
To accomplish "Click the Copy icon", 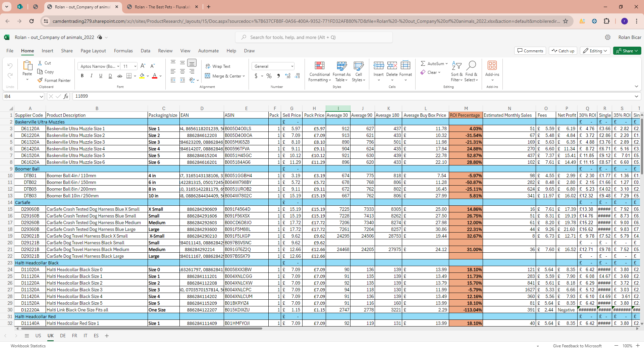I will coord(40,72).
